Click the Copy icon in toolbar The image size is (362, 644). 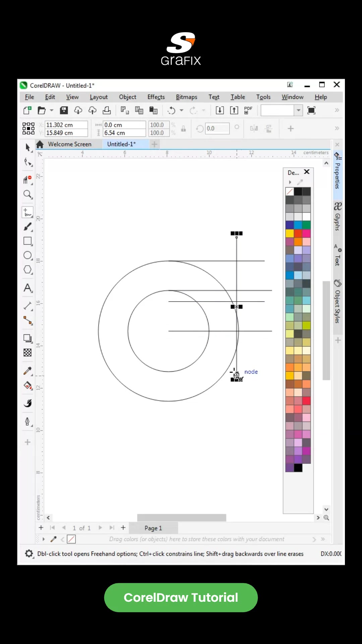coord(139,110)
